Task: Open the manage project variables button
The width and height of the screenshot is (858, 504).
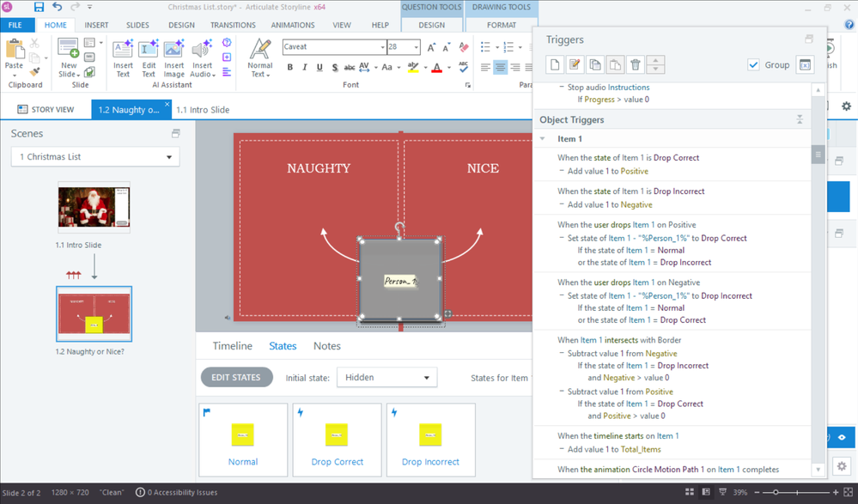Action: (x=805, y=64)
